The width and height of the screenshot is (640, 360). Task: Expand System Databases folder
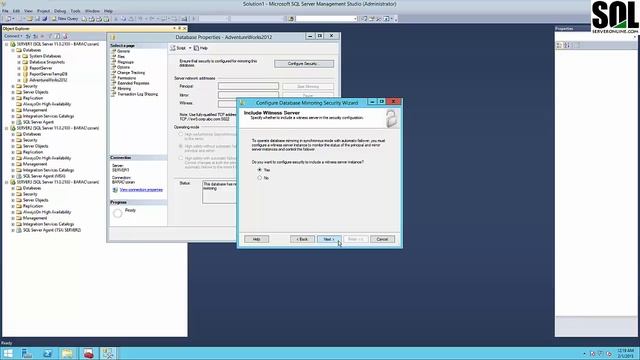coord(19,56)
